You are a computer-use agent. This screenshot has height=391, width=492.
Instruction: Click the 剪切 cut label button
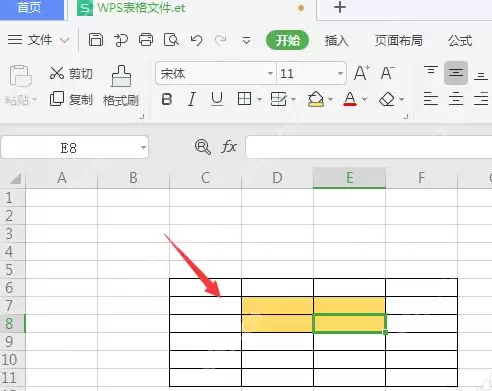[x=81, y=73]
